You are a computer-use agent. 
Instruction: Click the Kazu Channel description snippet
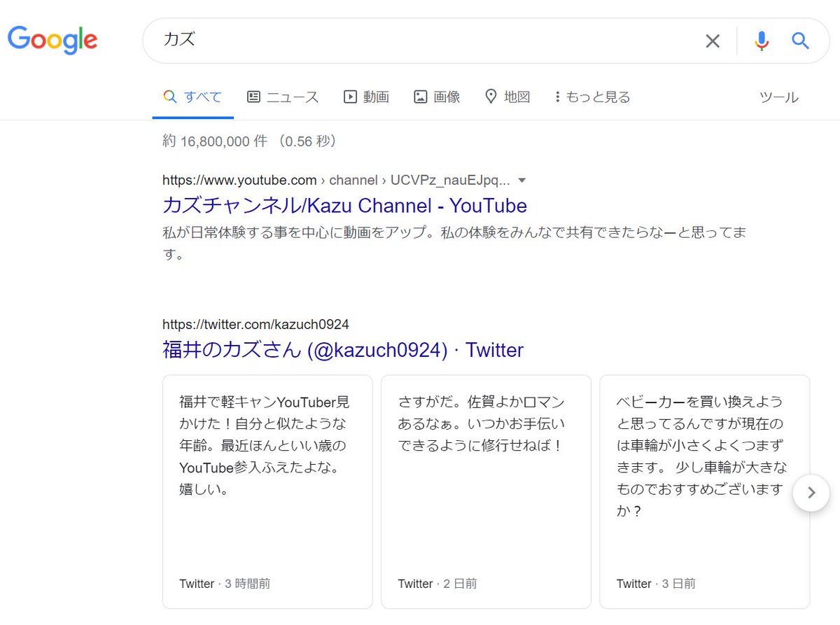(x=454, y=243)
